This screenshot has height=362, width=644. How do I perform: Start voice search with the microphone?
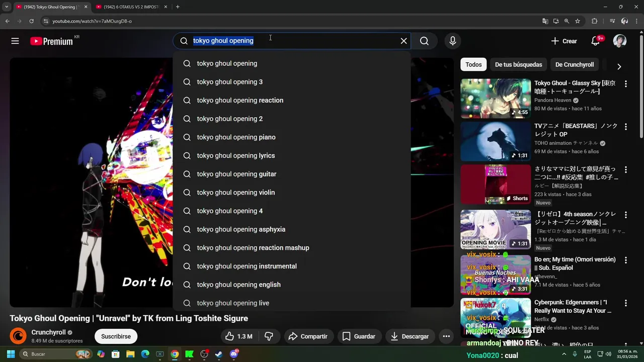[x=453, y=41]
